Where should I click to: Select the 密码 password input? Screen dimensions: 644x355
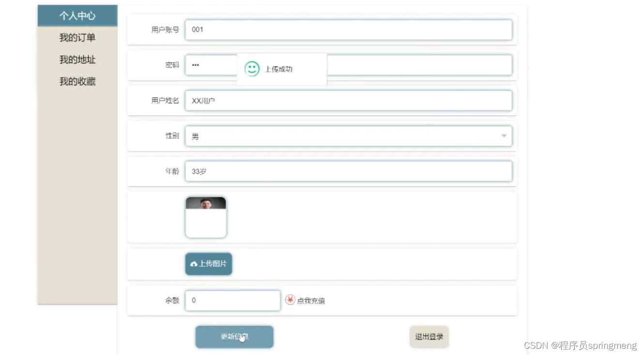pos(208,65)
